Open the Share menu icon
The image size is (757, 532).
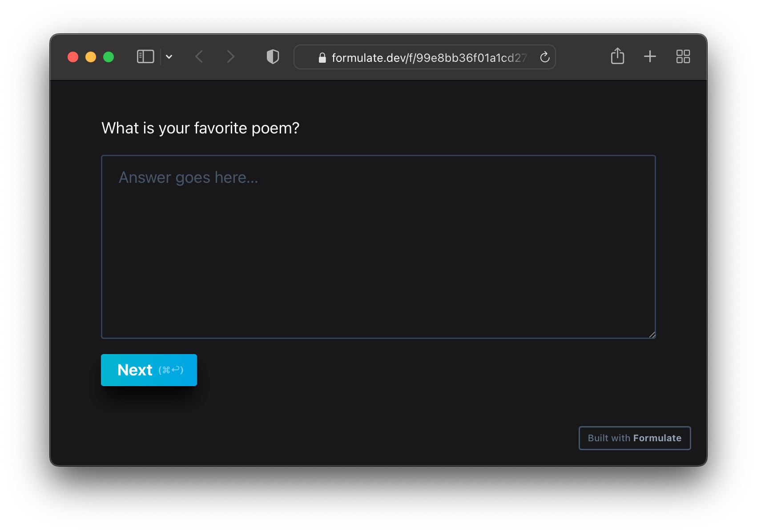(x=617, y=56)
